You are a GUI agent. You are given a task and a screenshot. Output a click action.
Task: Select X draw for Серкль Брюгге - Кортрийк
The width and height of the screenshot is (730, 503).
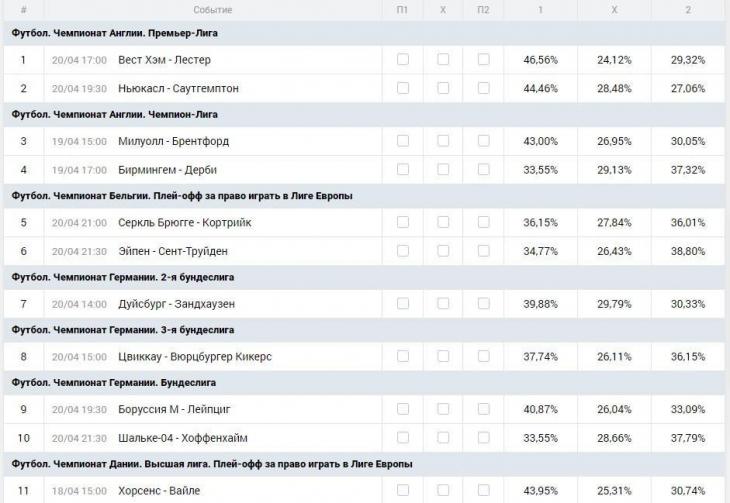(443, 222)
